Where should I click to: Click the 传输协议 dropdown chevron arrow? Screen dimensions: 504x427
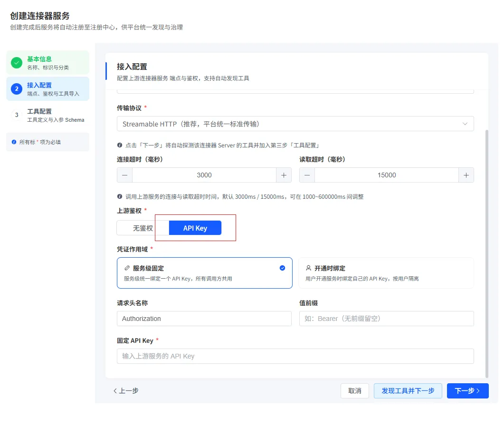coord(465,124)
